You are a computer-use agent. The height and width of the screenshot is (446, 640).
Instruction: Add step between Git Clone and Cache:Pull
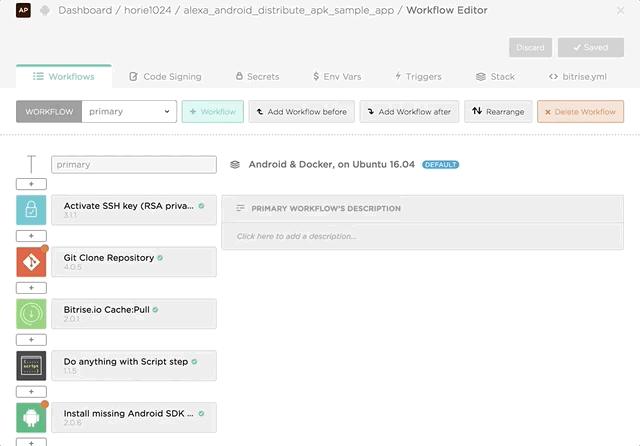(31, 288)
